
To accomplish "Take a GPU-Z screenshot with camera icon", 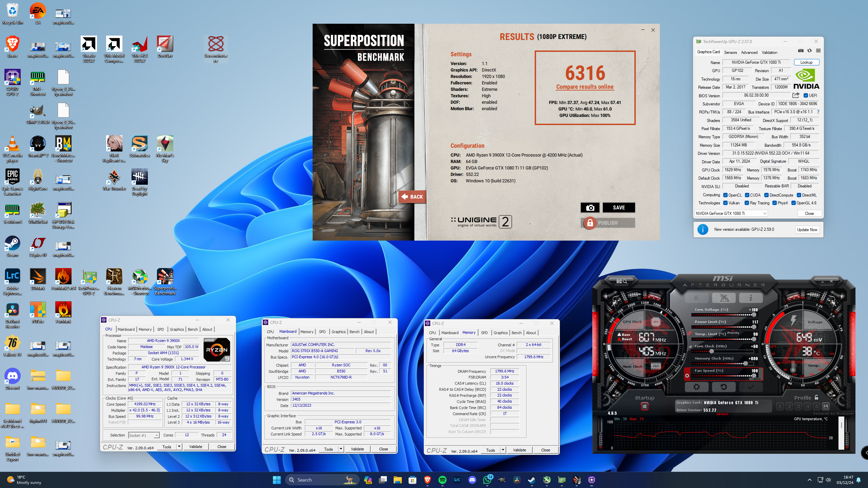I will (801, 51).
